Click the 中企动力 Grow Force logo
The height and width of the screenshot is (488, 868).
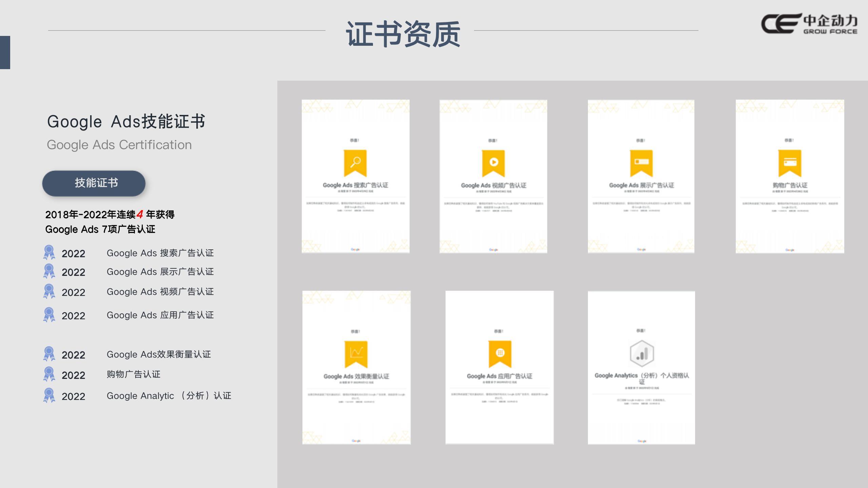[x=810, y=24]
